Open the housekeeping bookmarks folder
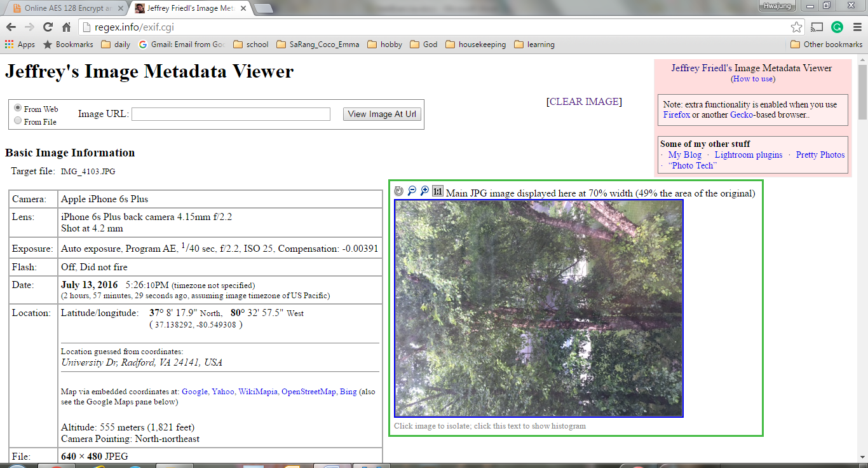This screenshot has width=868, height=468. tap(475, 45)
